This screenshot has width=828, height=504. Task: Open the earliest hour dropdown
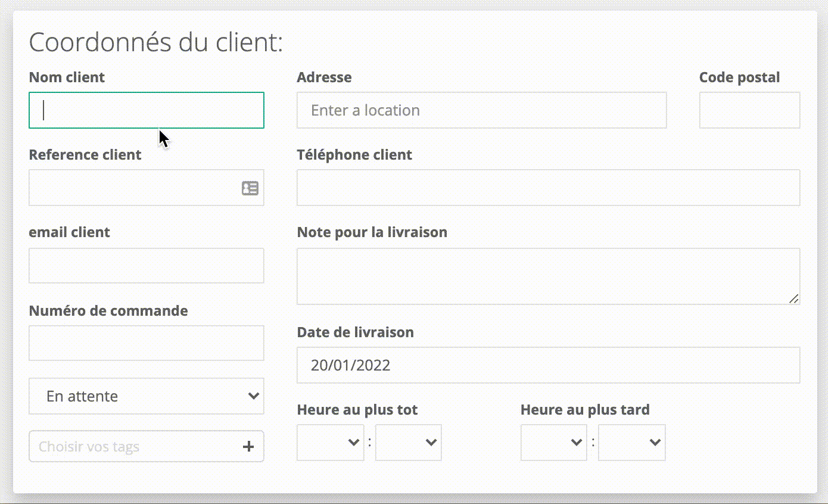330,442
